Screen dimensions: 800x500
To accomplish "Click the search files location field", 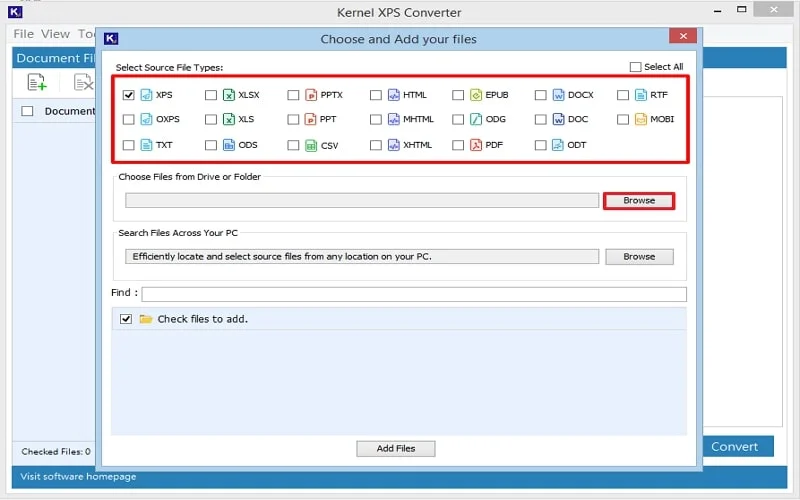I will (x=362, y=256).
